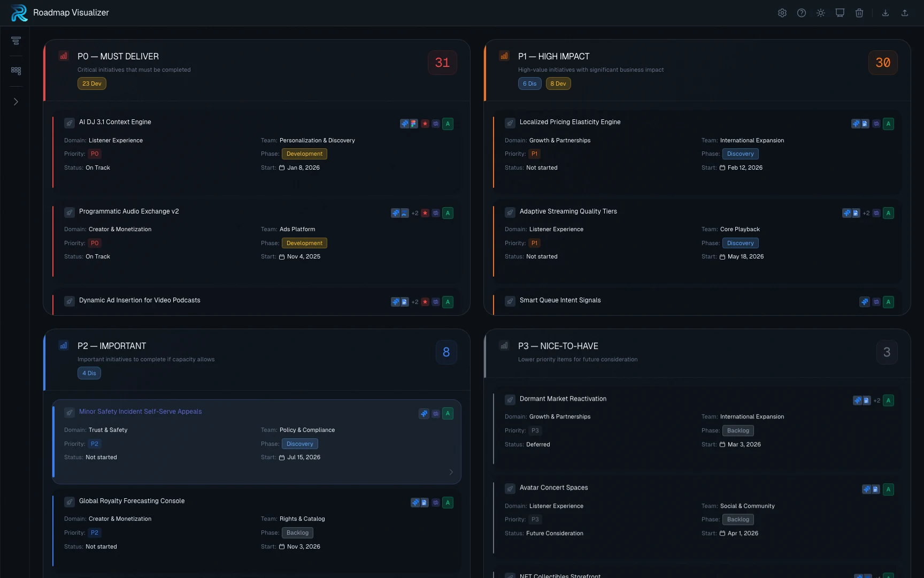Select the grid view icon in sidebar

pos(16,71)
